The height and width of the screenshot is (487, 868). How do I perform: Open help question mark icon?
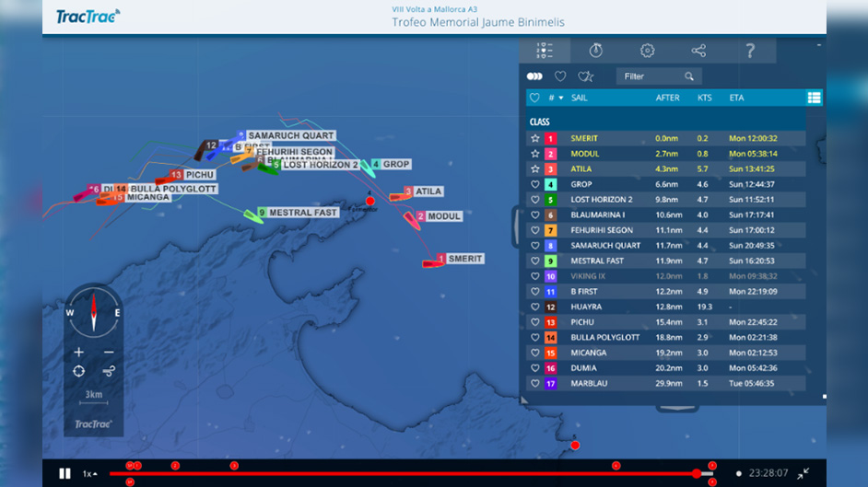coord(750,51)
